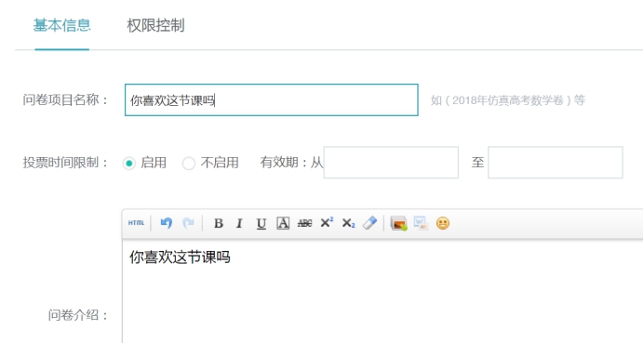Apply subscript formatting
Screen dimensions: 644x343
coord(348,223)
